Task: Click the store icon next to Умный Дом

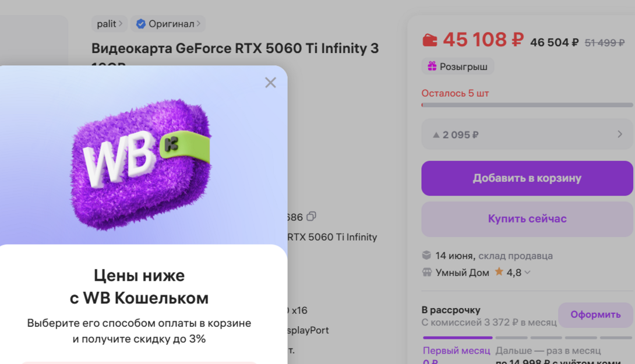Action: [426, 273]
